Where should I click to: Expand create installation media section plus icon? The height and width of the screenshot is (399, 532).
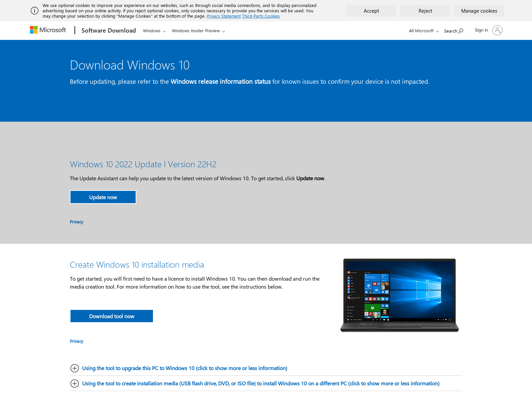point(74,383)
